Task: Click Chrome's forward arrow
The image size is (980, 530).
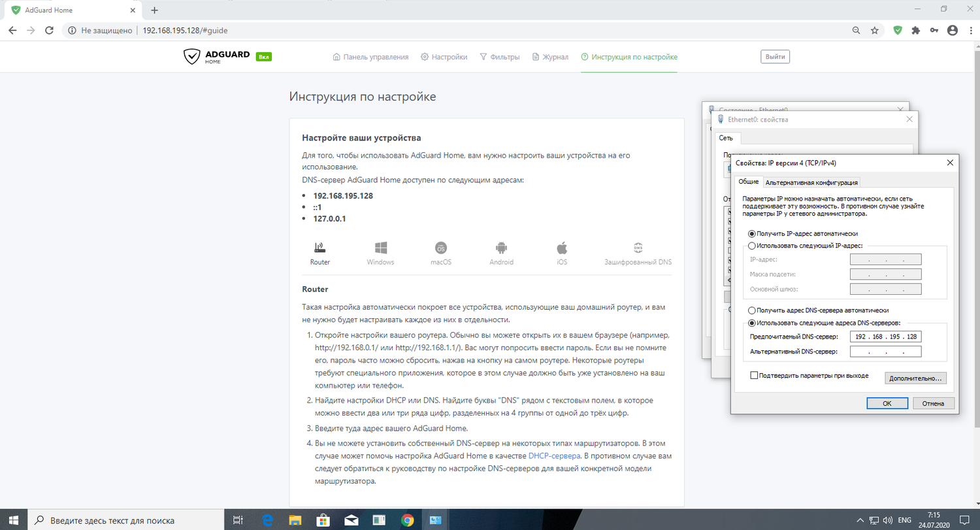Action: [x=31, y=31]
